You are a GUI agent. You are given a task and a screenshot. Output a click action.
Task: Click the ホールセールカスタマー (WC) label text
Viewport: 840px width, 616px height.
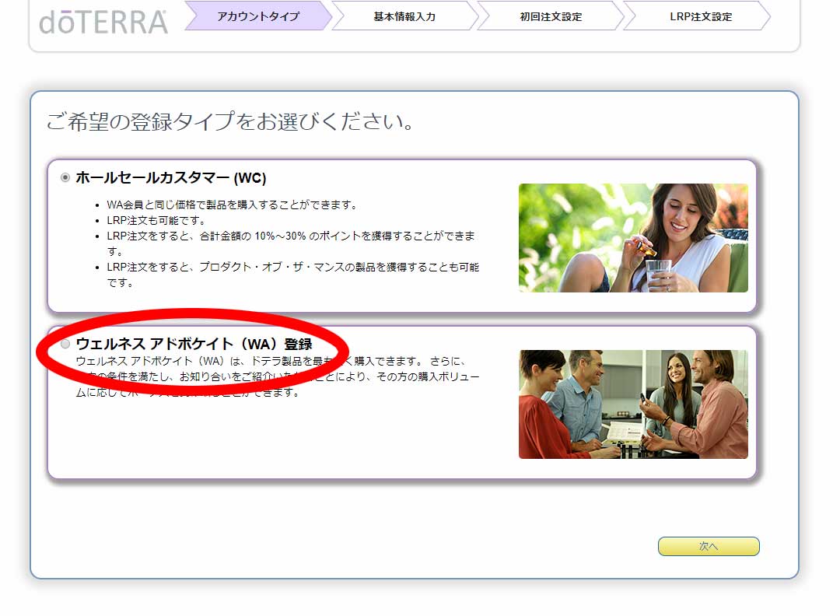pos(170,178)
